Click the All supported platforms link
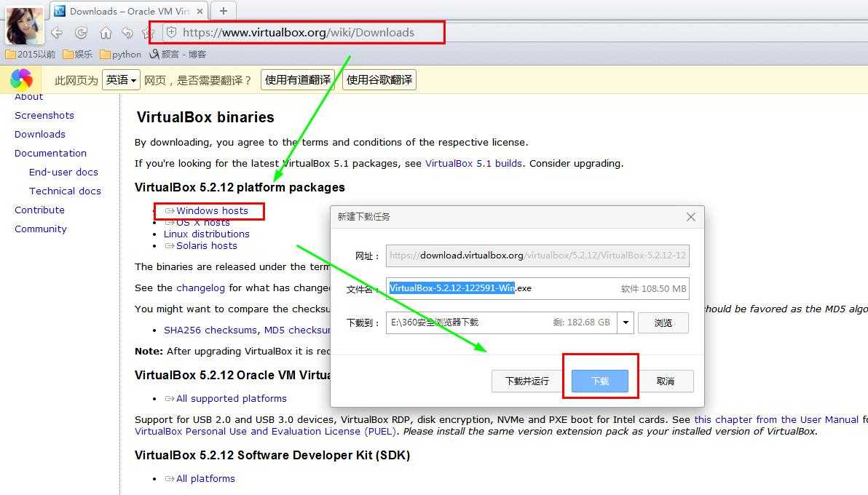Screen dimensions: 868x495 [226, 398]
